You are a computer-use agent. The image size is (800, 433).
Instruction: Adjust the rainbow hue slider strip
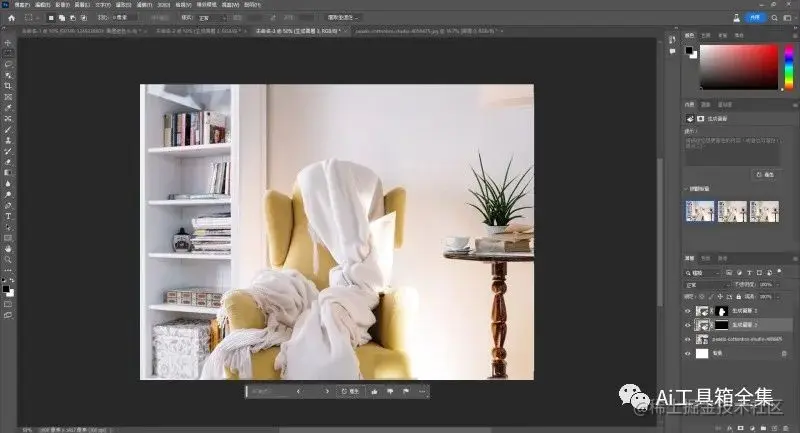click(x=789, y=67)
